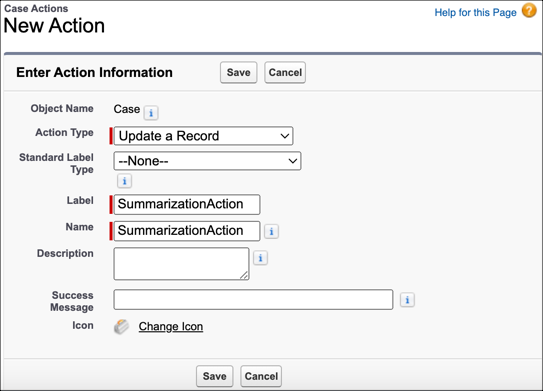Click info icon next to Object Name Case
This screenshot has width=543, height=391.
(151, 113)
